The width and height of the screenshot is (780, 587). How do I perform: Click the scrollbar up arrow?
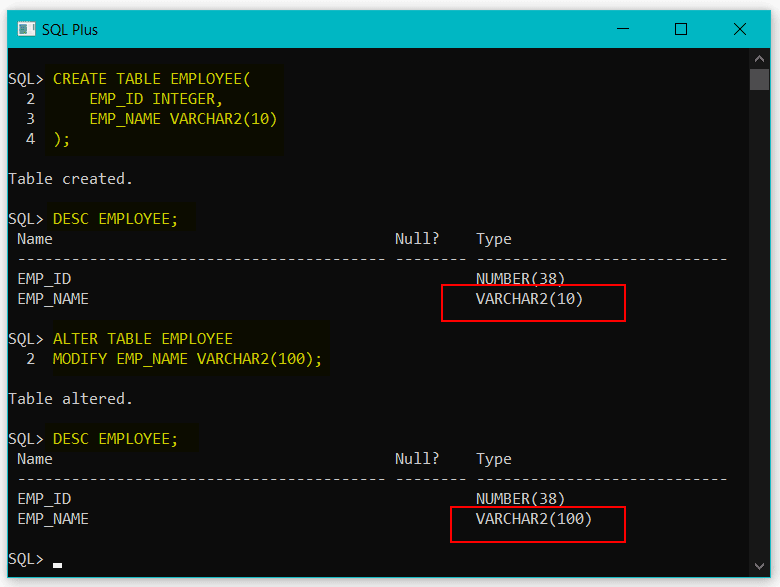tap(759, 59)
